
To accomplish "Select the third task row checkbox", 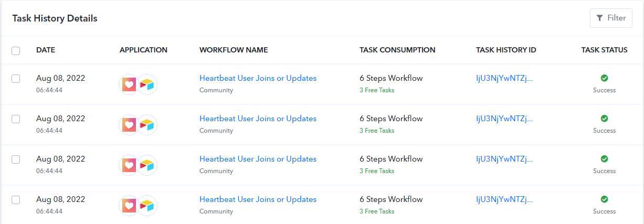I will click(16, 159).
